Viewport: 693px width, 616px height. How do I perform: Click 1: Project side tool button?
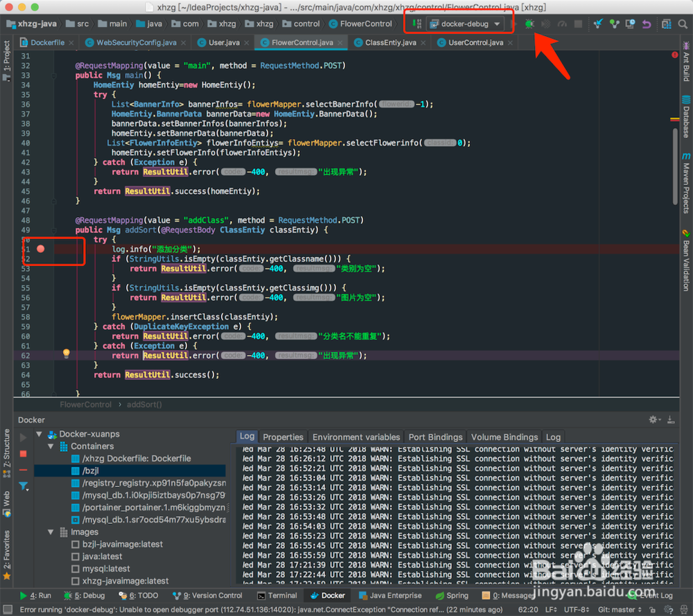tap(7, 61)
